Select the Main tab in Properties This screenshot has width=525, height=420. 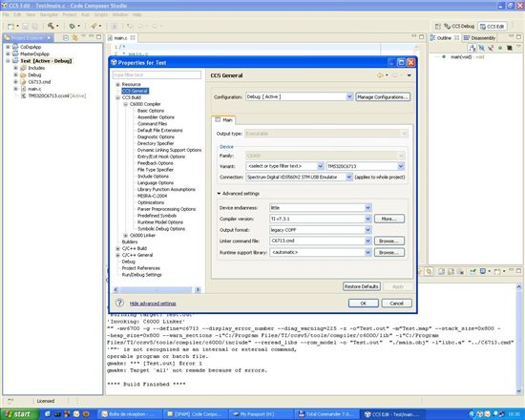(224, 119)
